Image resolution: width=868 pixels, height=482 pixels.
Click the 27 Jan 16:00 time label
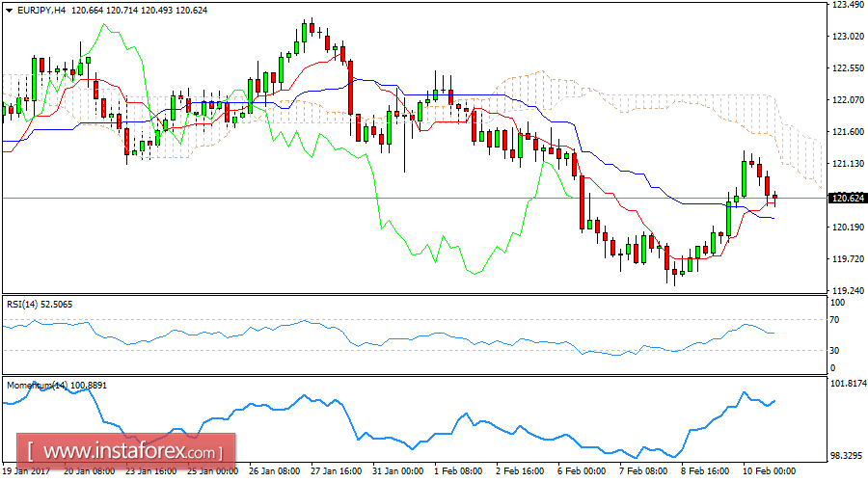(x=337, y=471)
